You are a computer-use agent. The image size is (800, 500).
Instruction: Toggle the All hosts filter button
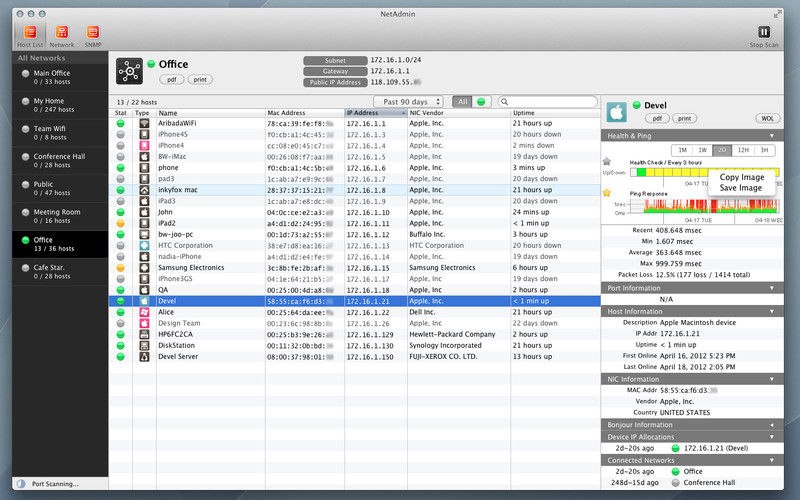(462, 102)
